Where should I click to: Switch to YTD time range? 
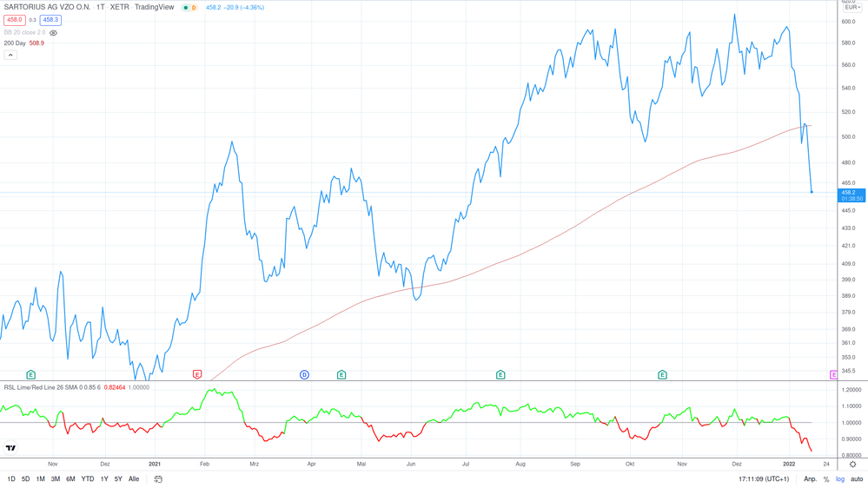pos(87,479)
